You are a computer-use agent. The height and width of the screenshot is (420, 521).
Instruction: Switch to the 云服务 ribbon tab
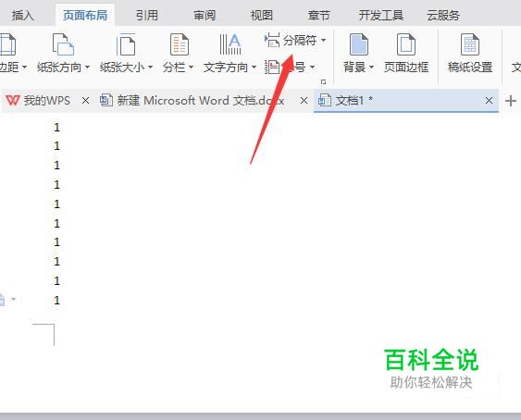pyautogui.click(x=443, y=16)
